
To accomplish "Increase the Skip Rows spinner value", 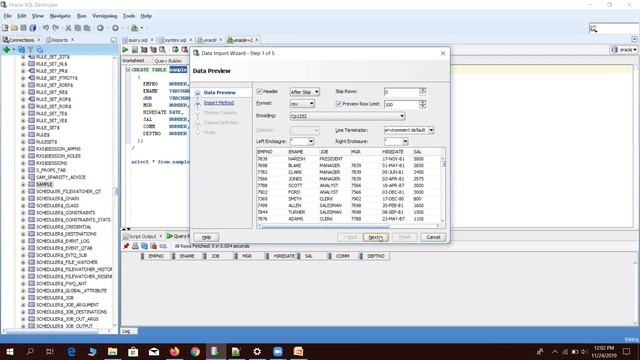I will [422, 90].
